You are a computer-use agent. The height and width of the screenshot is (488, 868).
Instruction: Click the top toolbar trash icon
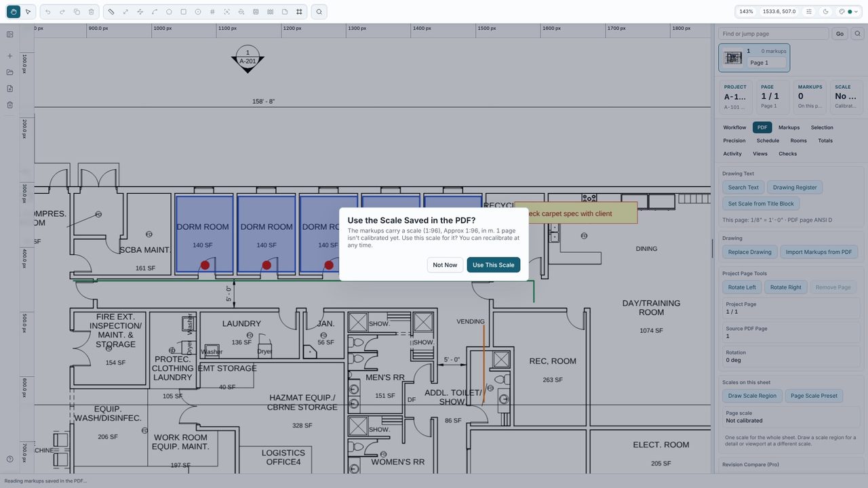(x=92, y=12)
